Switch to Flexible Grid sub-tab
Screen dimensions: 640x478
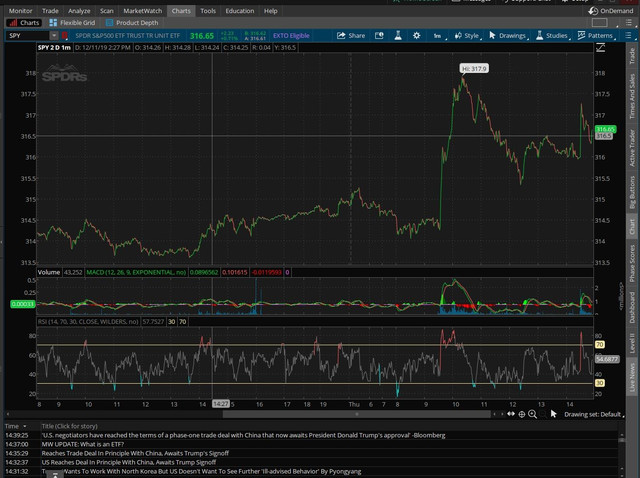pos(72,23)
